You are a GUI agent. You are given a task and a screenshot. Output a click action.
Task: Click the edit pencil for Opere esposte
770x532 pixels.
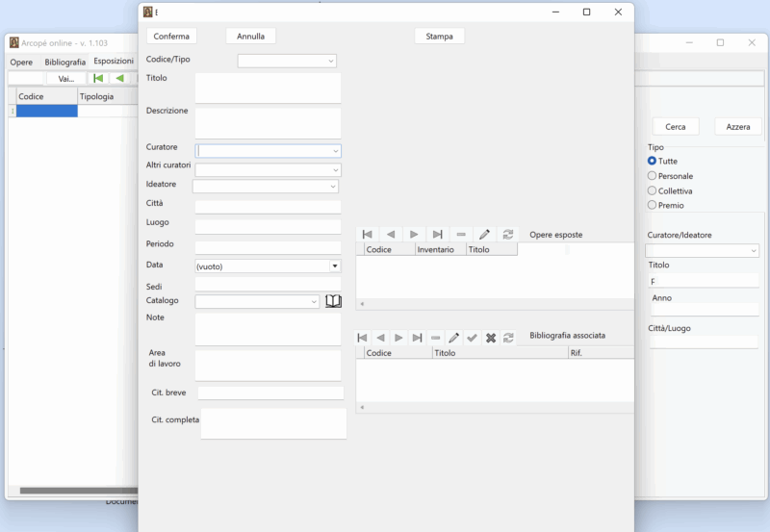pyautogui.click(x=484, y=235)
